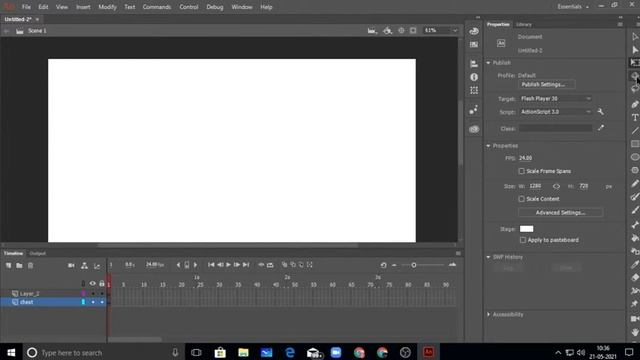Lock the Layer_2 layer
This screenshot has height=360, width=640.
tap(102, 293)
